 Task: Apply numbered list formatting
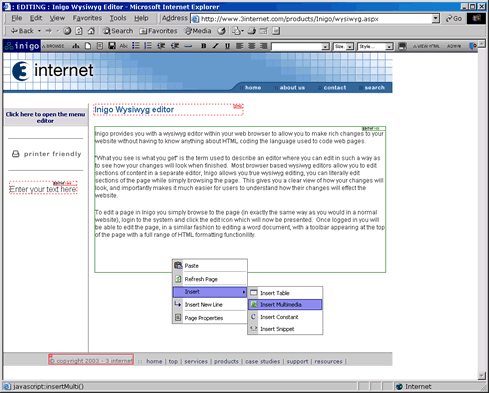tap(148, 46)
